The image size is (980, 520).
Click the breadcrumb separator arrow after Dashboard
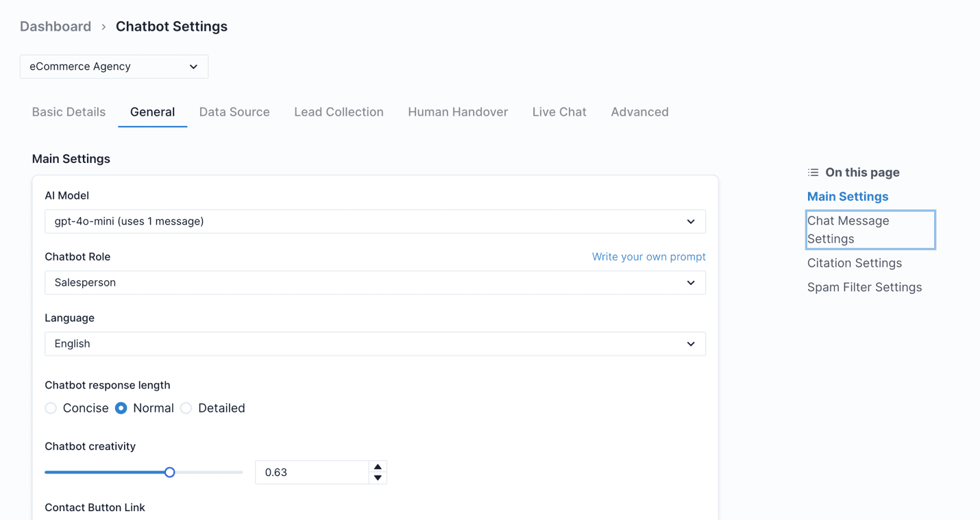pos(102,26)
